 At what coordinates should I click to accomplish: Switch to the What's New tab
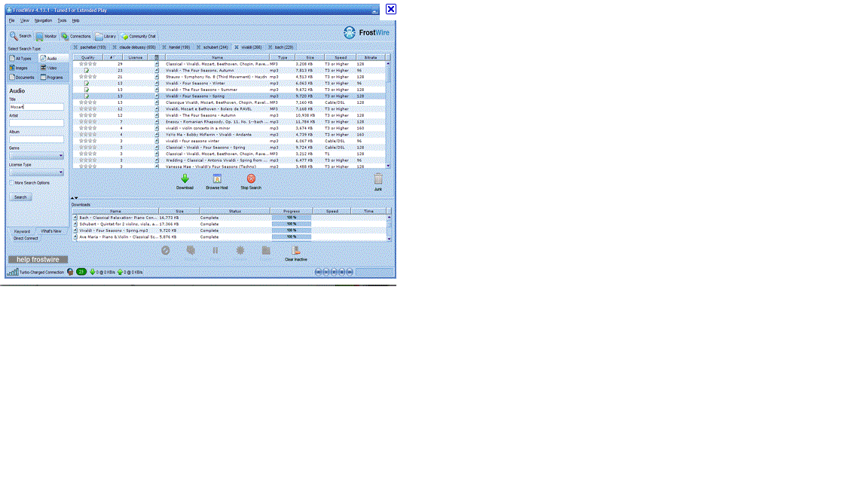[x=51, y=231]
